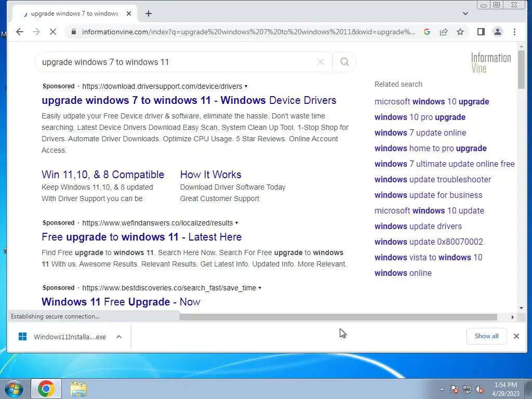
Task: Open network status tray icon
Action: pyautogui.click(x=467, y=389)
